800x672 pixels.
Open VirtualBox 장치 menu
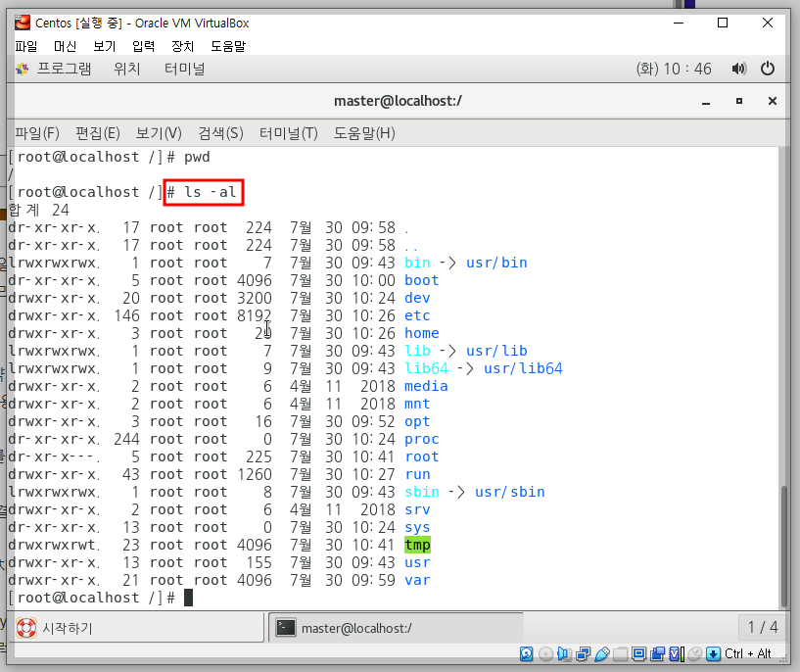coord(183,46)
